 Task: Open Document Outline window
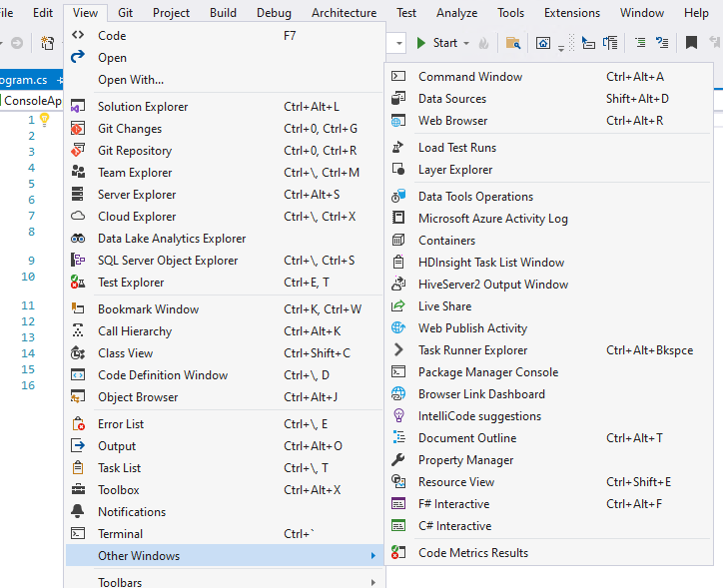click(x=548, y=438)
